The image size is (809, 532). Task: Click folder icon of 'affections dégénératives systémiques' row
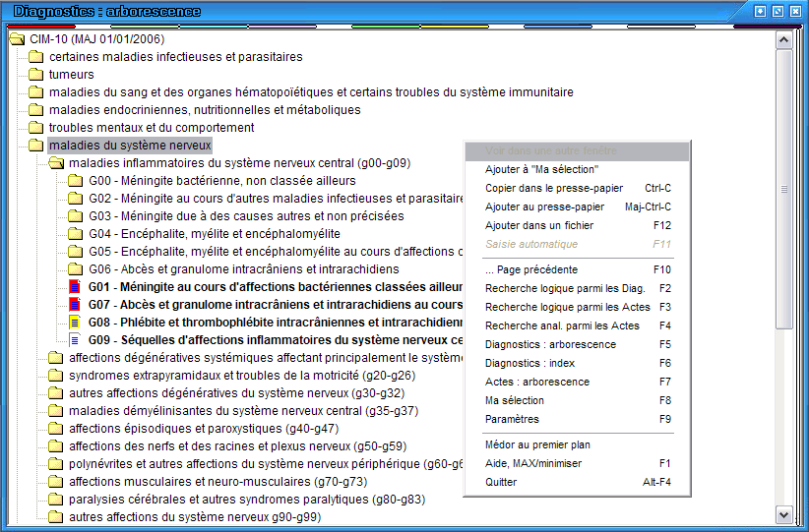55,357
